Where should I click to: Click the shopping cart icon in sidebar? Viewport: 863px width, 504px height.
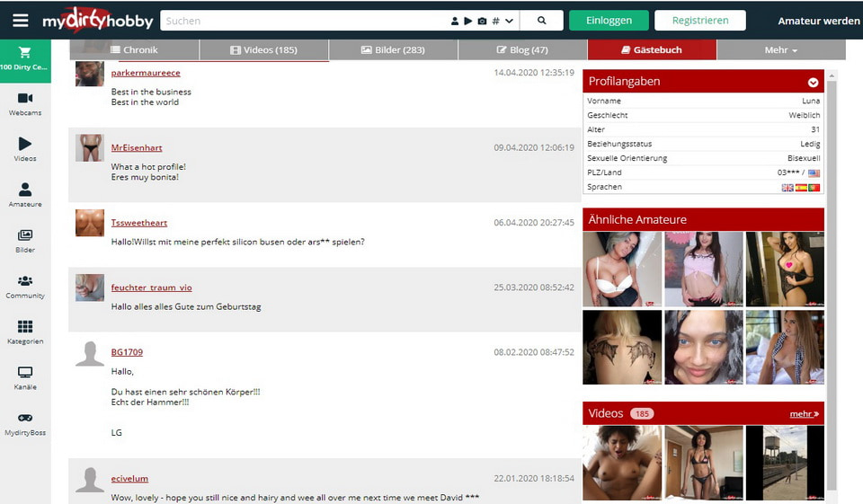(24, 53)
